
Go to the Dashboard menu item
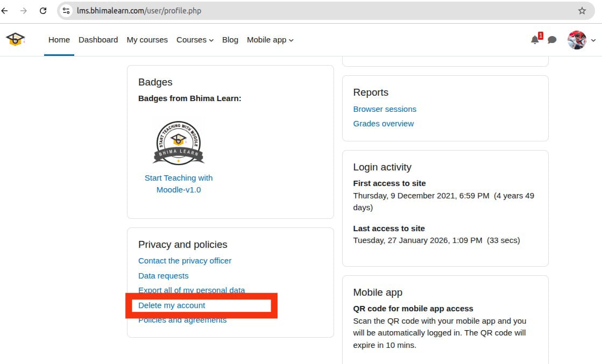pyautogui.click(x=98, y=40)
